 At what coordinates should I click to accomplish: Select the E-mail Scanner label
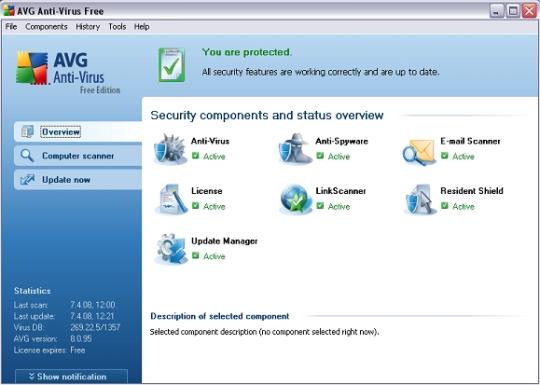pyautogui.click(x=470, y=141)
